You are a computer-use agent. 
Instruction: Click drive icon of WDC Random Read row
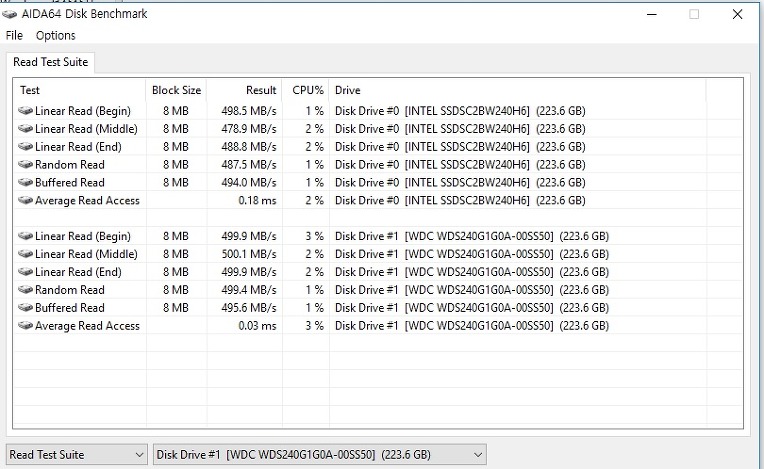click(x=25, y=290)
